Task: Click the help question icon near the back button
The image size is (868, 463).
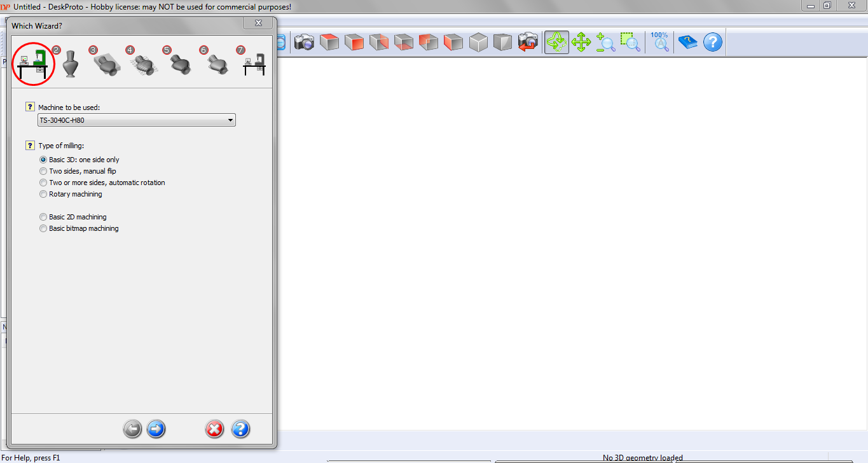Action: (x=240, y=429)
